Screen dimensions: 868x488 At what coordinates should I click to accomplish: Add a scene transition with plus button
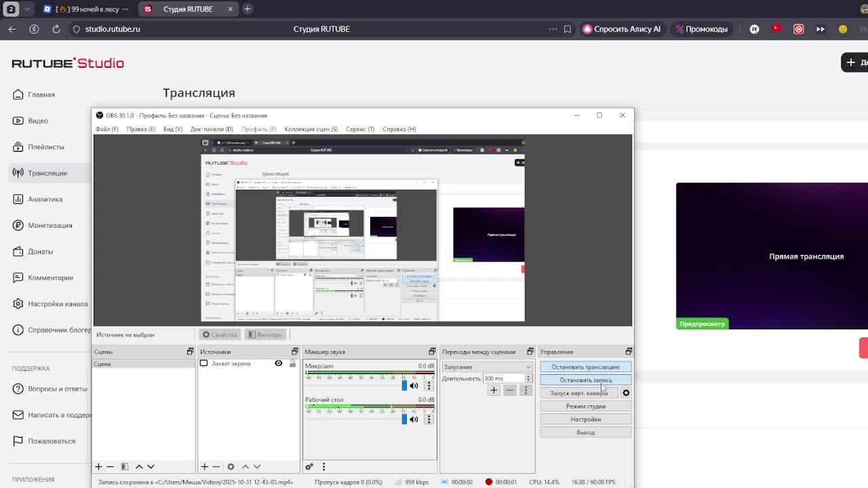(x=494, y=390)
